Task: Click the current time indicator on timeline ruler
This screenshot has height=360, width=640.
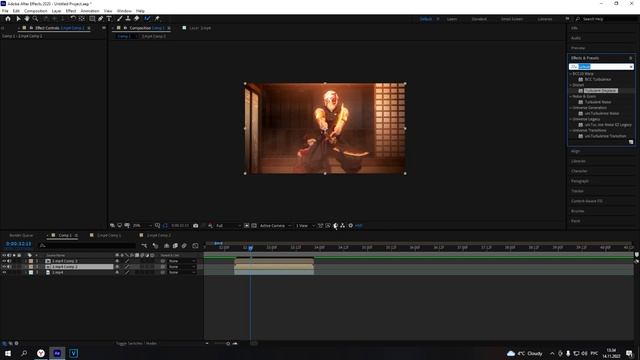Action: click(251, 247)
